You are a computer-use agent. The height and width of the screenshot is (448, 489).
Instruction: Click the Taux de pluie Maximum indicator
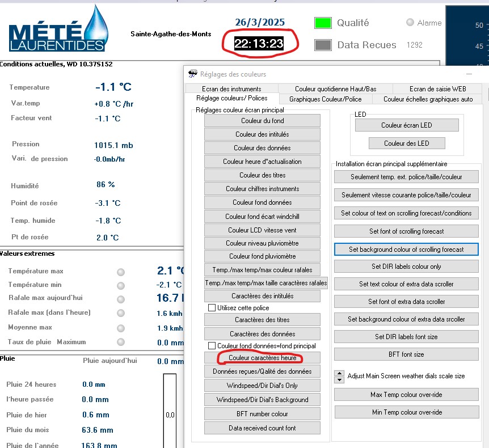[121, 342]
